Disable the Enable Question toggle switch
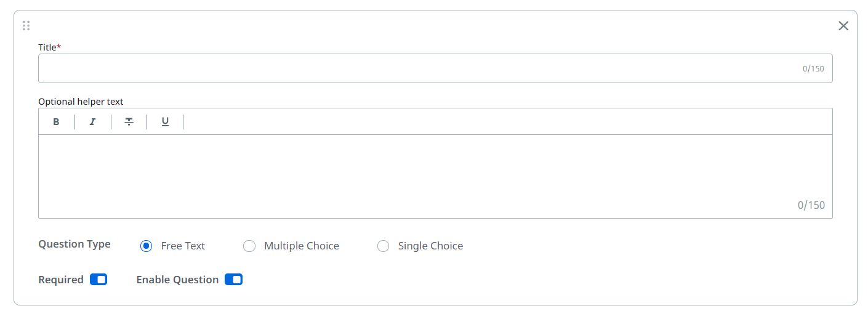Viewport: 868px width, 311px height. (x=233, y=280)
